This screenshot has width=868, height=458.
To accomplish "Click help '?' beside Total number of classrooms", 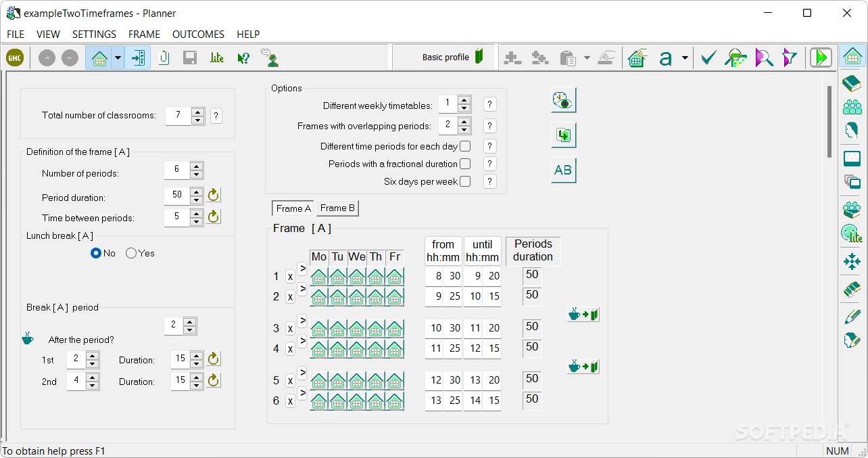I will coord(216,116).
